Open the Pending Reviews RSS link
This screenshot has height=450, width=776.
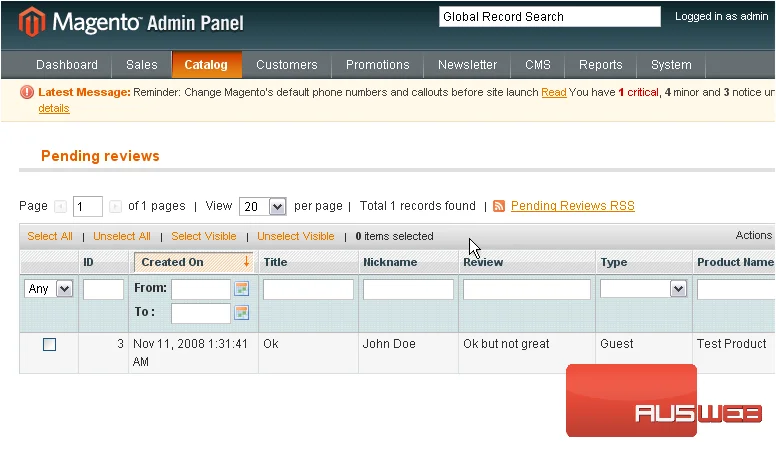[573, 206]
